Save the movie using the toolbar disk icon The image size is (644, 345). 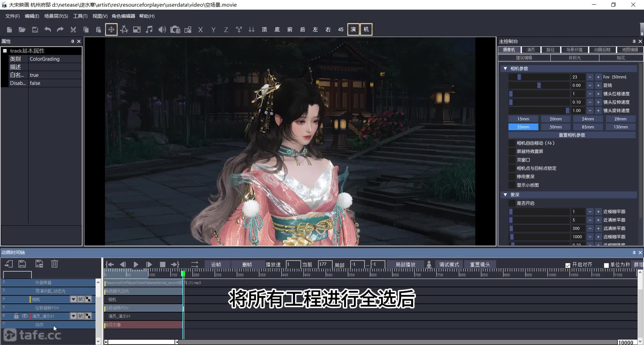pos(35,30)
